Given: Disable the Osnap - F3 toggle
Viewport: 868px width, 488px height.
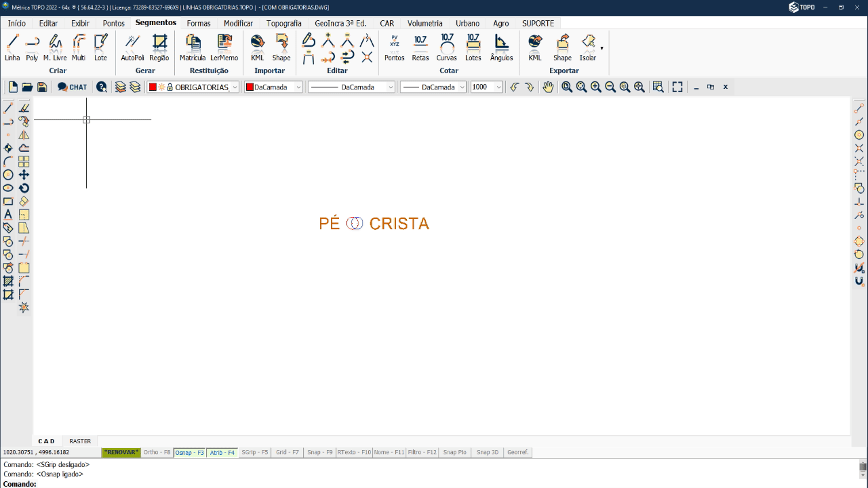Looking at the screenshot, I should point(189,451).
